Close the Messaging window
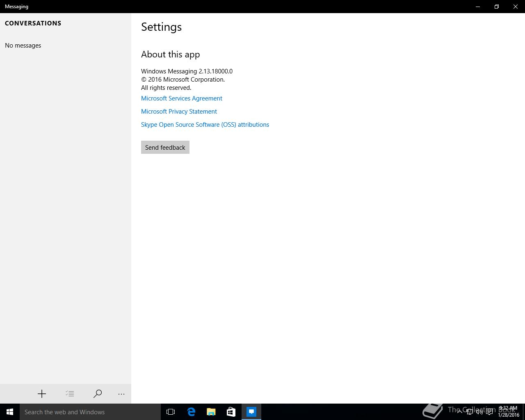The height and width of the screenshot is (420, 525). [516, 7]
